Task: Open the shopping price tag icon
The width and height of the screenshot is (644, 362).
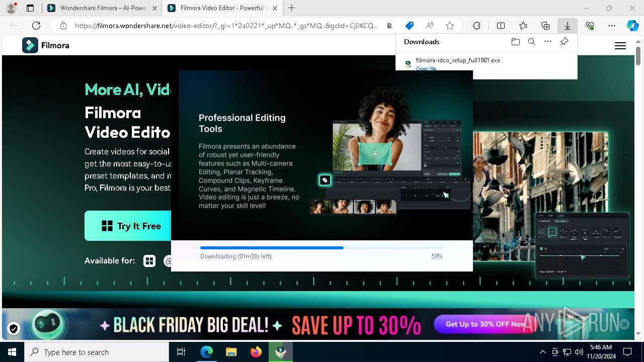Action: pyautogui.click(x=410, y=26)
